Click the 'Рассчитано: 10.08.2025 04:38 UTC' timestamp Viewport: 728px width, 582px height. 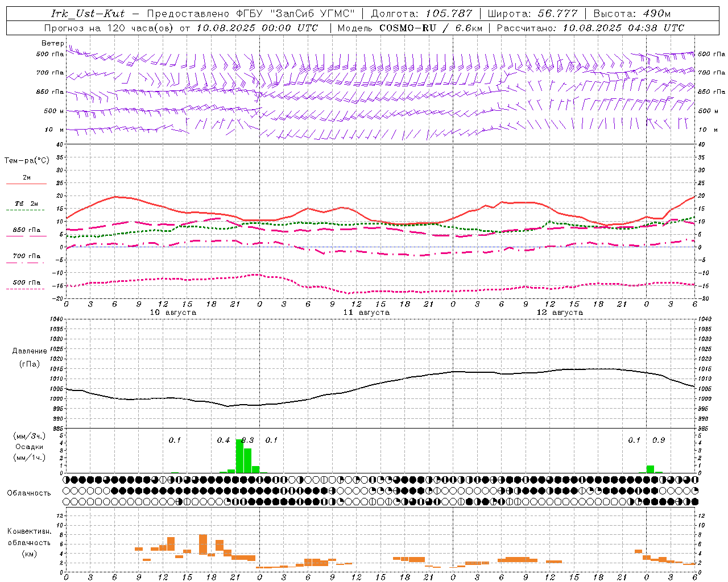pos(590,28)
